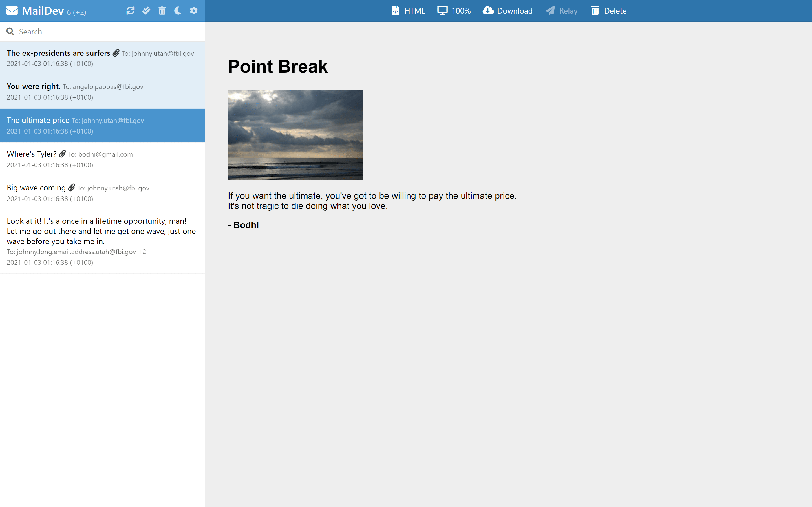
Task: Click the search magnifier icon
Action: pyautogui.click(x=10, y=31)
